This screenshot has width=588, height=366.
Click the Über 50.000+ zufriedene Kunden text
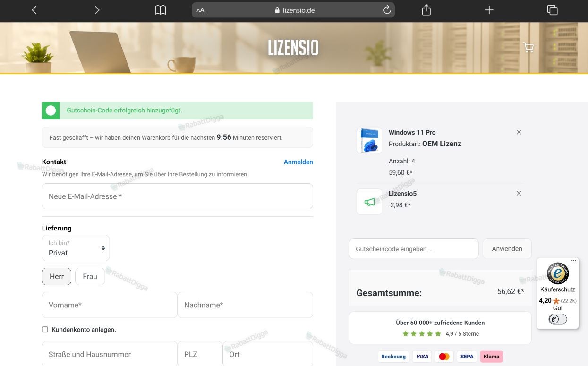point(440,323)
